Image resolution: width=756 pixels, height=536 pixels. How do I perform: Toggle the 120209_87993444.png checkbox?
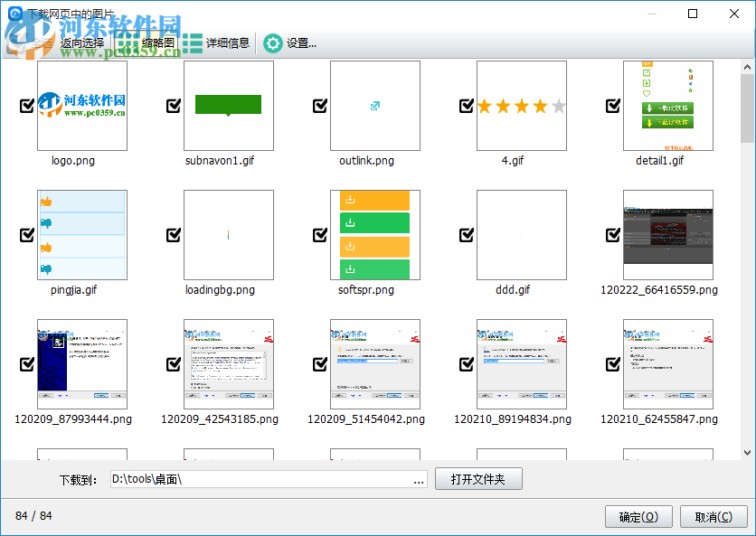(27, 364)
